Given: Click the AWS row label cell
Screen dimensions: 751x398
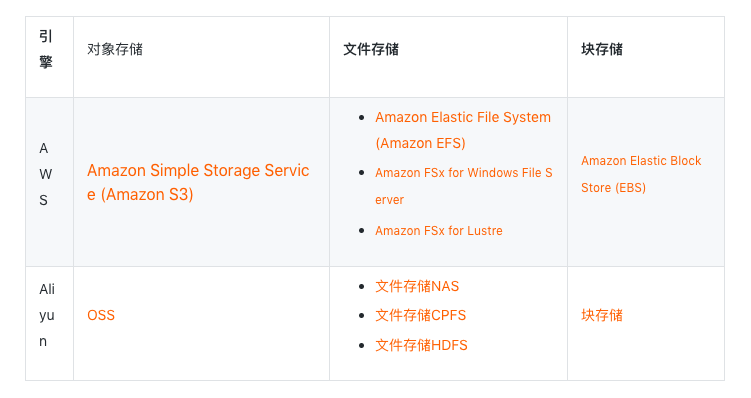Looking at the screenshot, I should [49, 182].
